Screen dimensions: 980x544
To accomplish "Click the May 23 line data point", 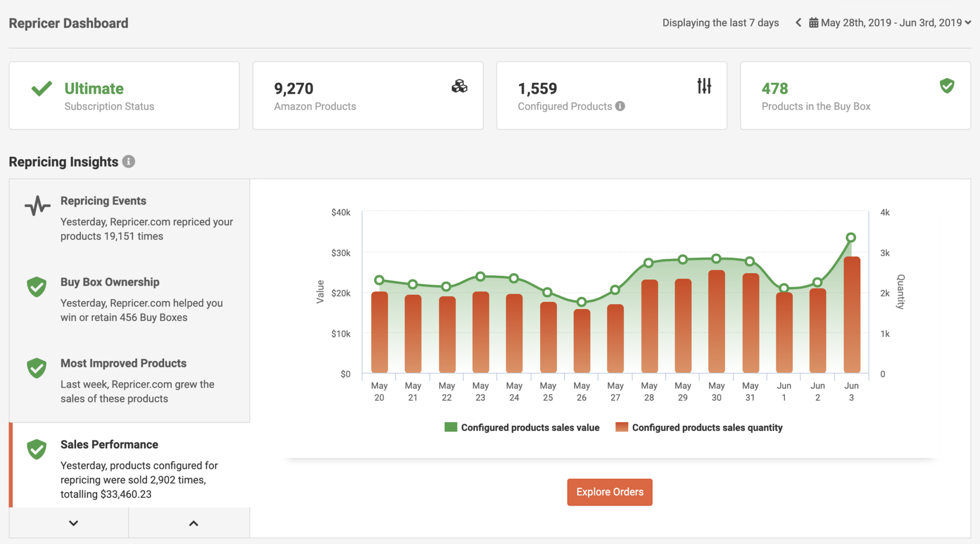I will 480,277.
